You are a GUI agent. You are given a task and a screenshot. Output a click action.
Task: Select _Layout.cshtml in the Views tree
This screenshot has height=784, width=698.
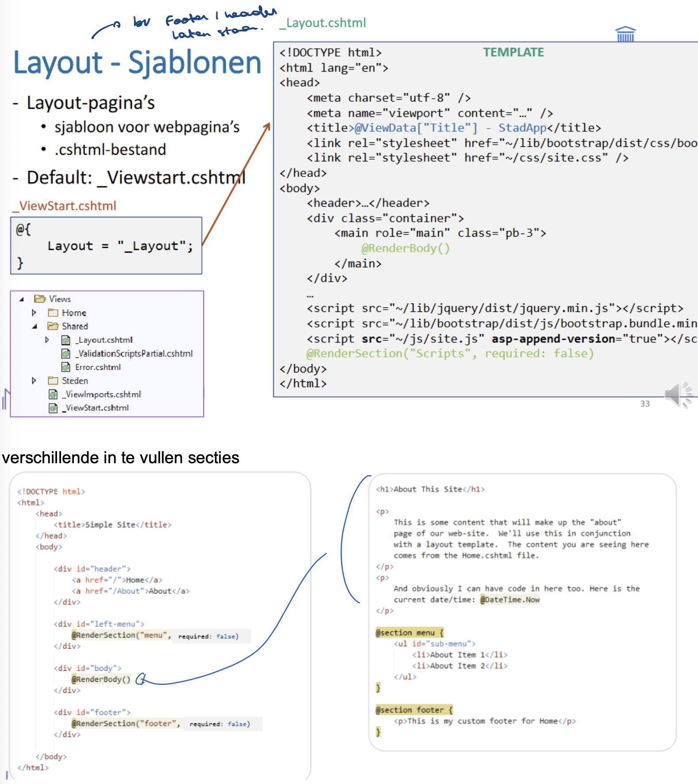pos(104,340)
